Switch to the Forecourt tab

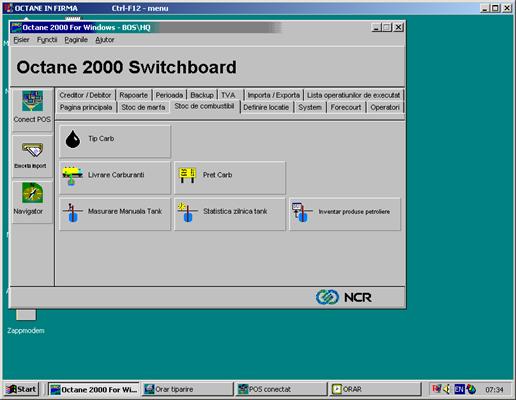coord(346,107)
